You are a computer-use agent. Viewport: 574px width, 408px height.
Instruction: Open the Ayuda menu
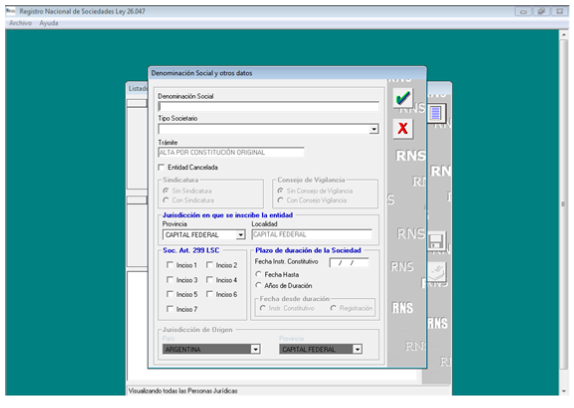pyautogui.click(x=49, y=23)
